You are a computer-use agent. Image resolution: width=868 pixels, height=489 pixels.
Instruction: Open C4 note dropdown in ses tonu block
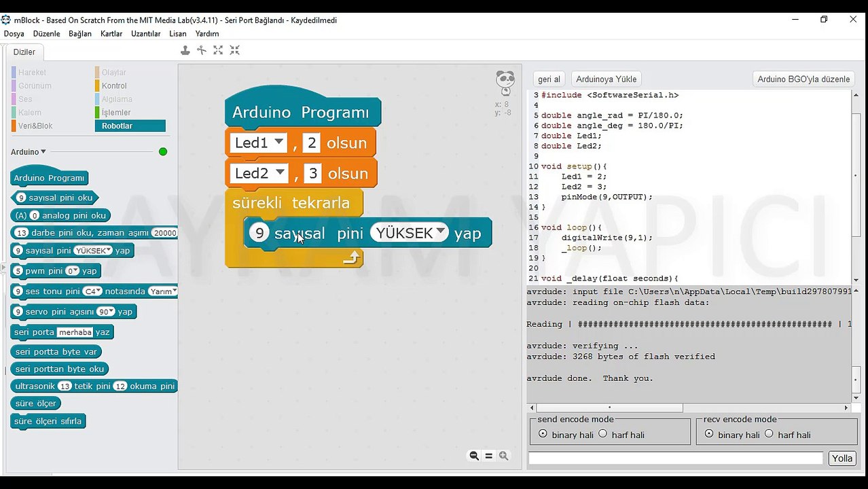98,291
